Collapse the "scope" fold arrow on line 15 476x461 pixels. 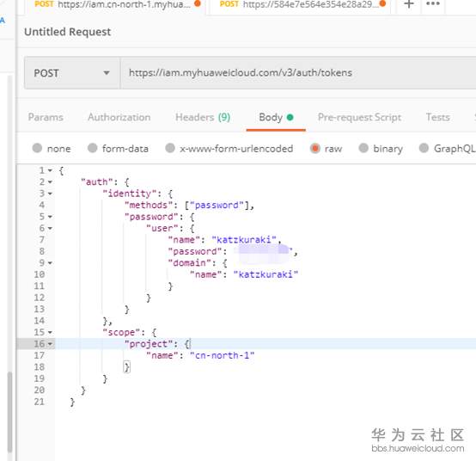[50, 333]
